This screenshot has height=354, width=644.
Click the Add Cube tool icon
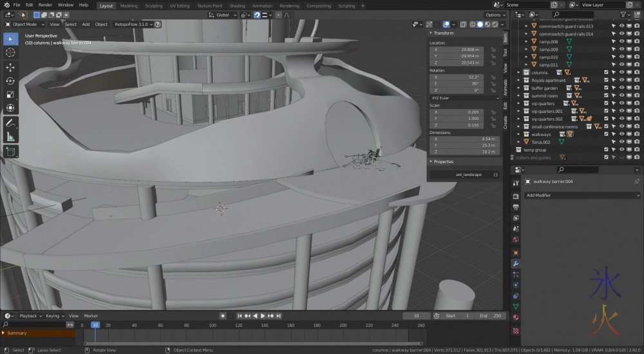click(10, 152)
